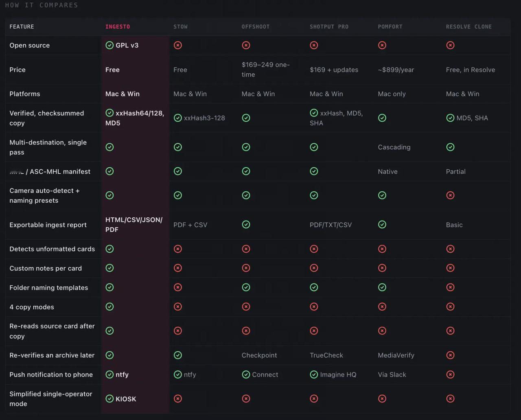Click the 'Cascading' cell
Viewport: 521px width, 420px height.
coord(394,147)
